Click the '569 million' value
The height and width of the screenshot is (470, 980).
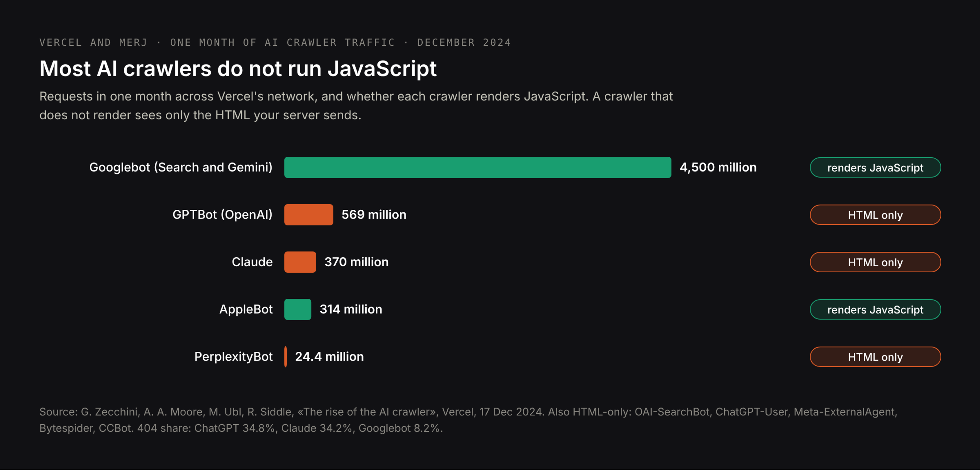[374, 214]
